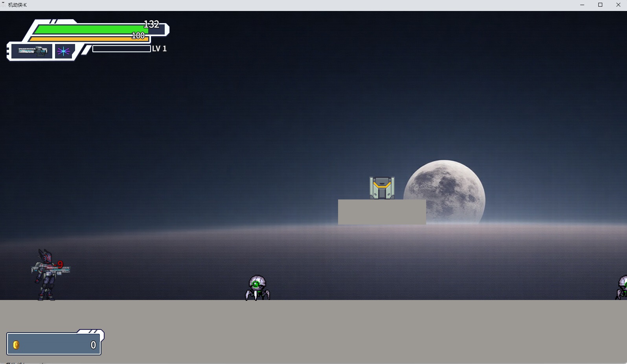Click the floating gray platform

click(382, 212)
